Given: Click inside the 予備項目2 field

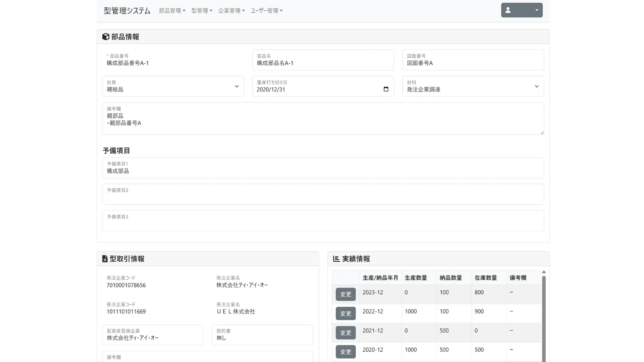Looking at the screenshot, I should coord(322,194).
